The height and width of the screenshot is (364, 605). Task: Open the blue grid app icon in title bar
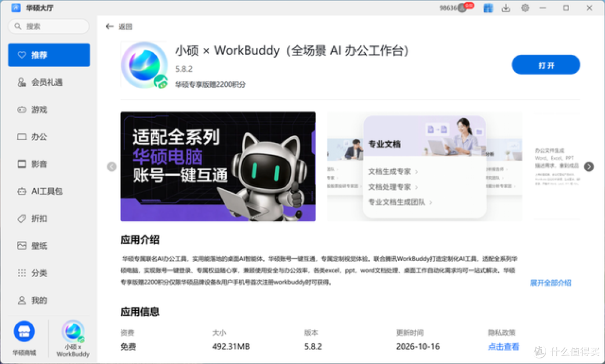[x=488, y=8]
